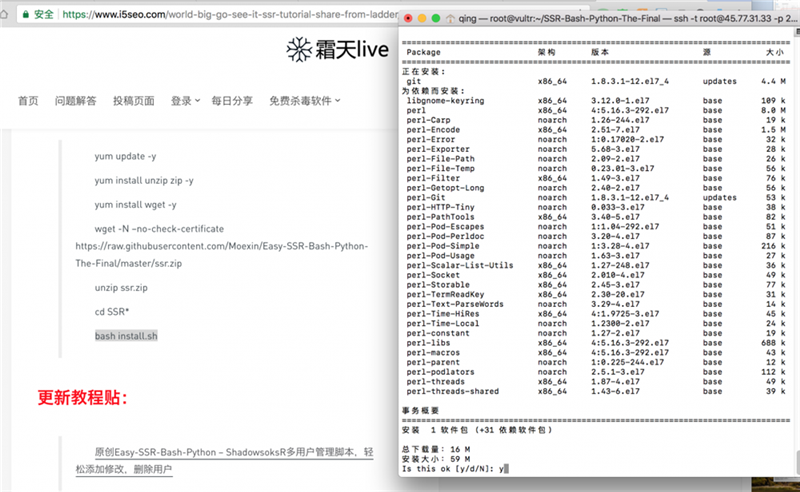
Task: Click the 'perl-threads-shared' package name
Action: tap(453, 391)
